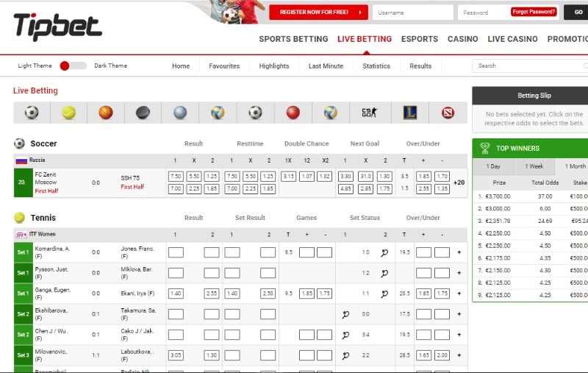This screenshot has height=373, width=588.
Task: Select 2.55 result odds for Ekani
Action: coord(212,294)
